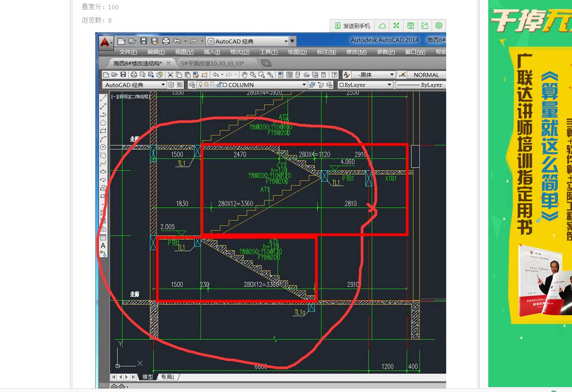Click the green share export icon
572x392 pixels.
424,26
